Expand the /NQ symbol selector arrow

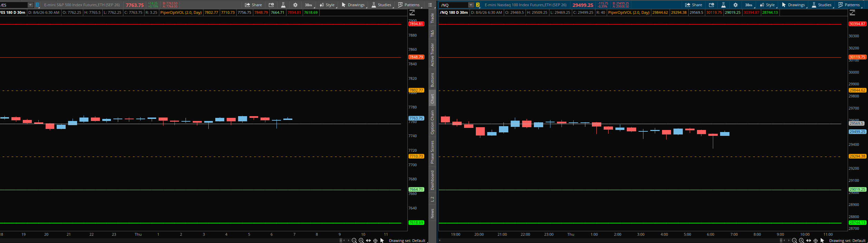(x=471, y=5)
